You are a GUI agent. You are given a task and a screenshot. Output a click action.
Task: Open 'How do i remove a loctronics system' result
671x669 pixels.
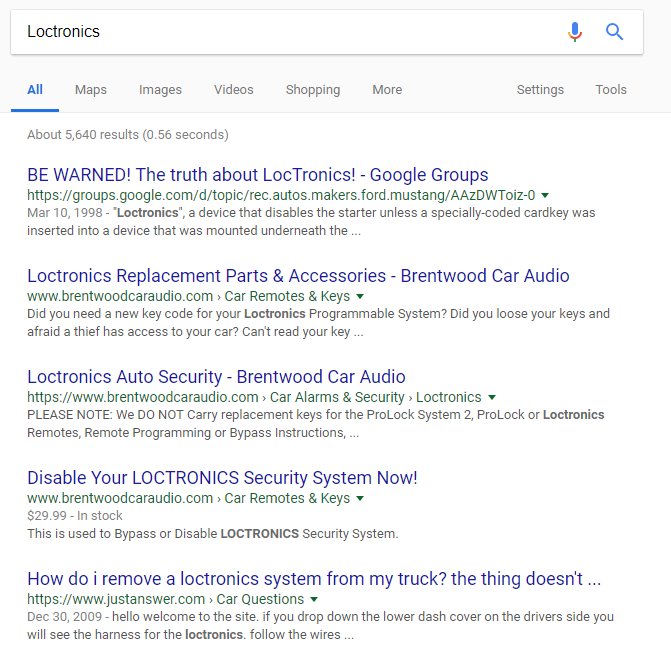(x=314, y=579)
